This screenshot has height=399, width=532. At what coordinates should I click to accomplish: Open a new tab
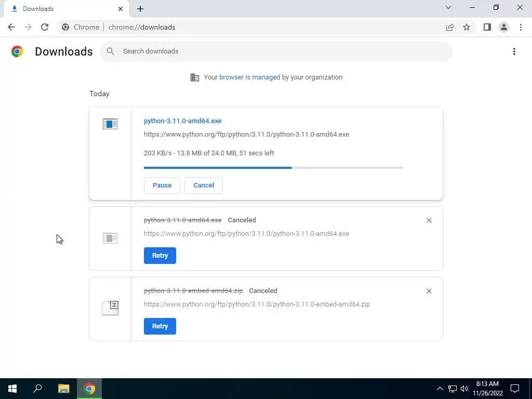click(x=140, y=9)
